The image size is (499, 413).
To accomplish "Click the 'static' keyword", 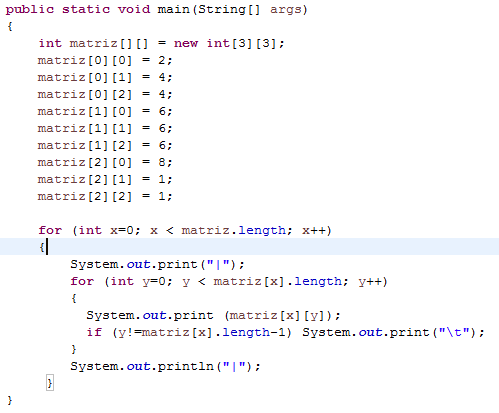I will 86,9.
